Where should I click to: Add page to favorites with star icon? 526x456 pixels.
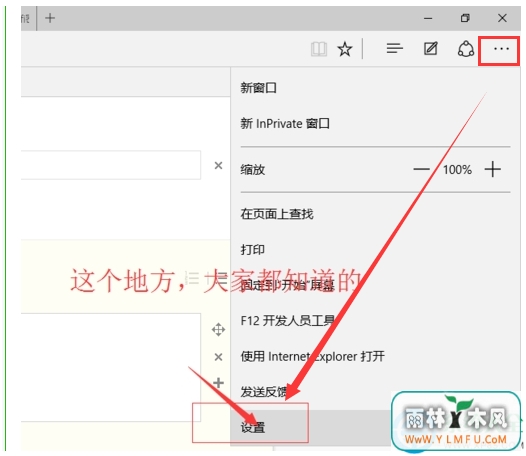point(345,49)
